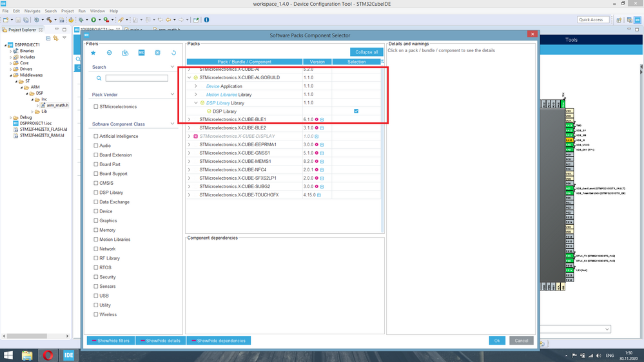The image size is (644, 362).
Task: Click Show/hide filters button
Action: coord(110,341)
